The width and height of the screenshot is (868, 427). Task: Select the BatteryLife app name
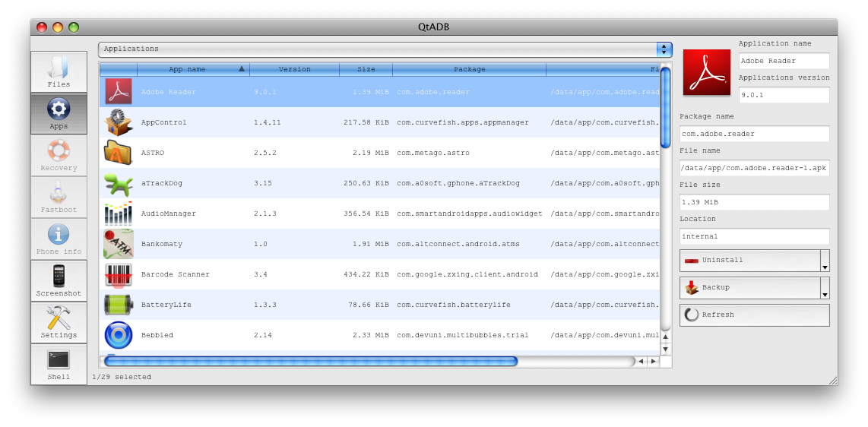[x=166, y=305]
